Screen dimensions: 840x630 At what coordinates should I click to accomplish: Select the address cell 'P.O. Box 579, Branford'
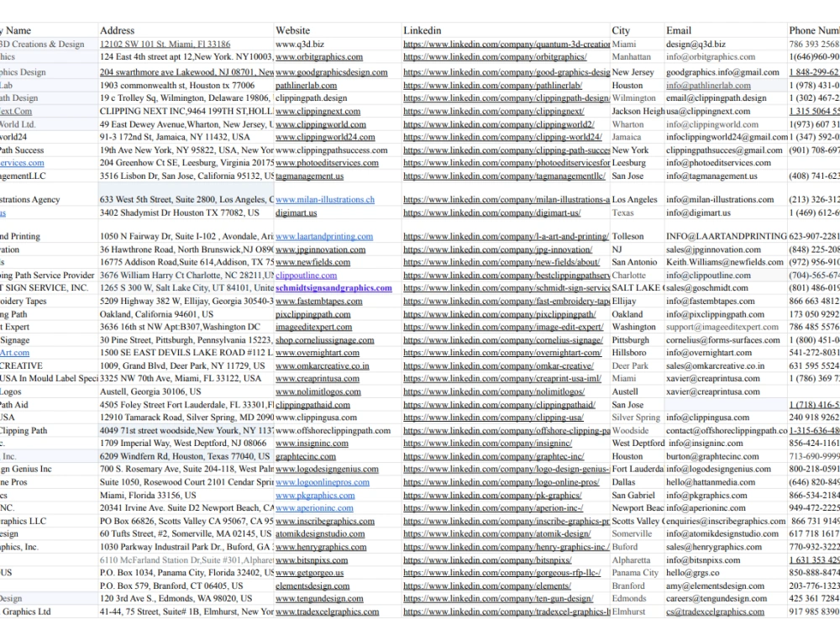(x=186, y=585)
